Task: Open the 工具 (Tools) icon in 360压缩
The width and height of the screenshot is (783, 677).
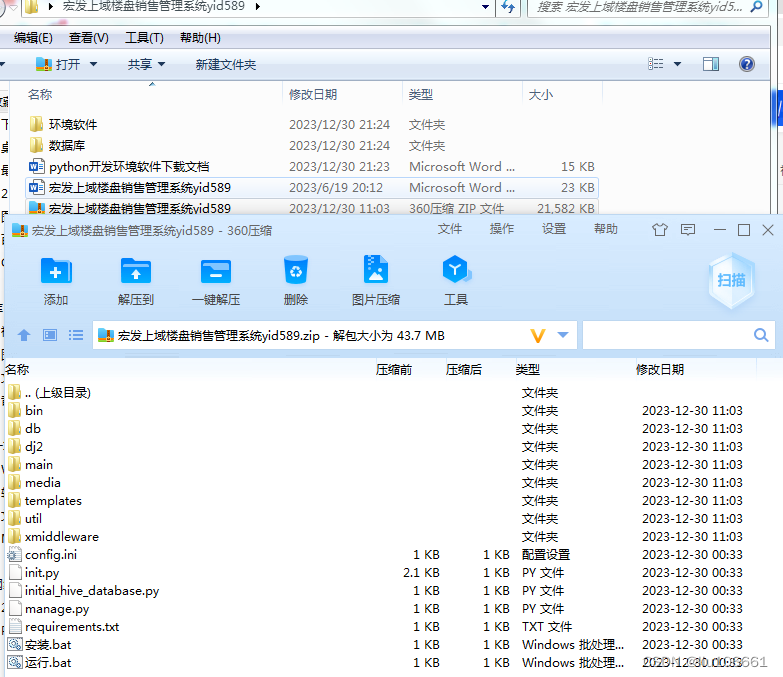Action: [456, 270]
